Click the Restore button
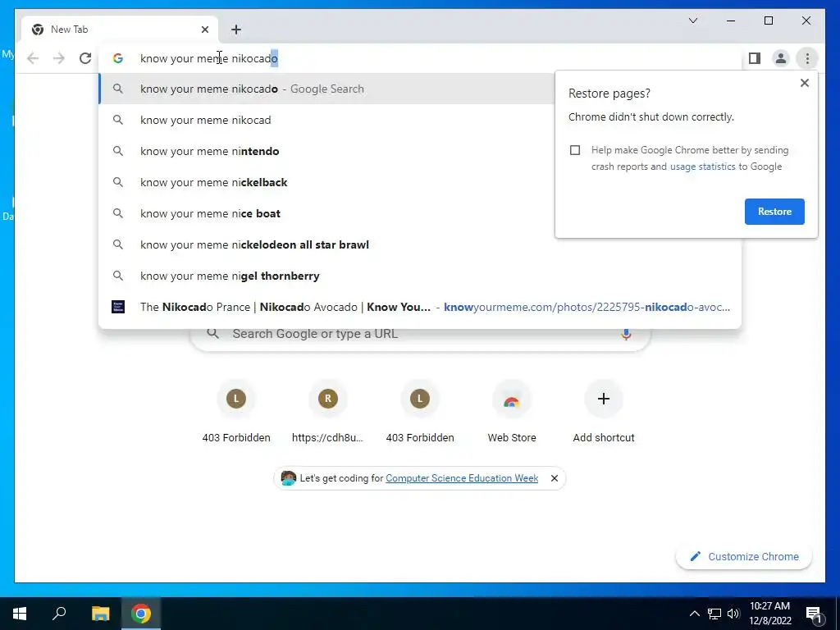Image resolution: width=840 pixels, height=630 pixels. pyautogui.click(x=774, y=212)
